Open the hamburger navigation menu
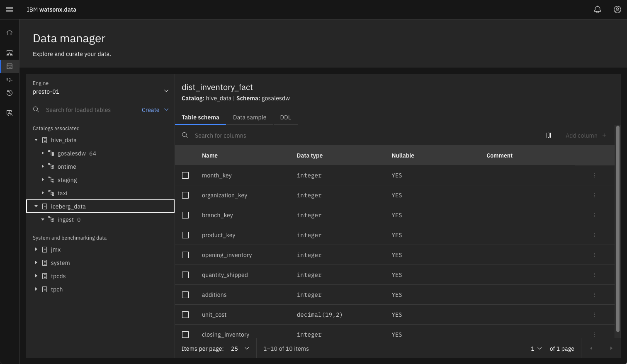 tap(10, 10)
